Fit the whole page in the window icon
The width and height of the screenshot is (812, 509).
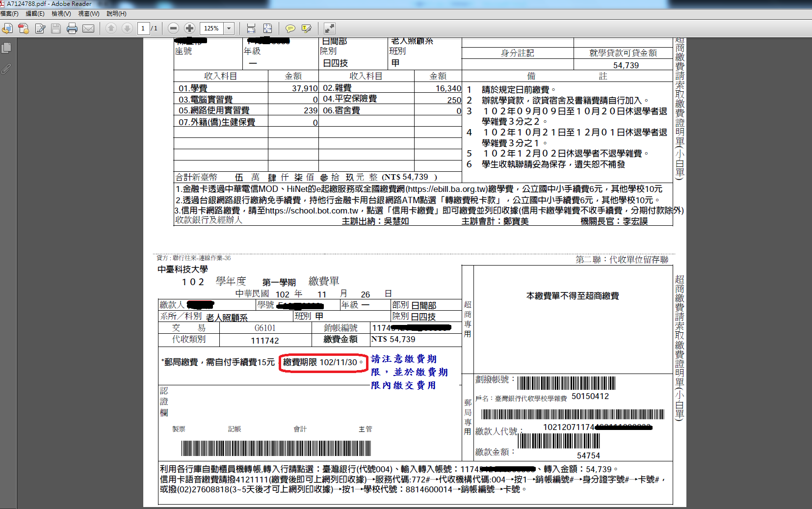[x=267, y=28]
